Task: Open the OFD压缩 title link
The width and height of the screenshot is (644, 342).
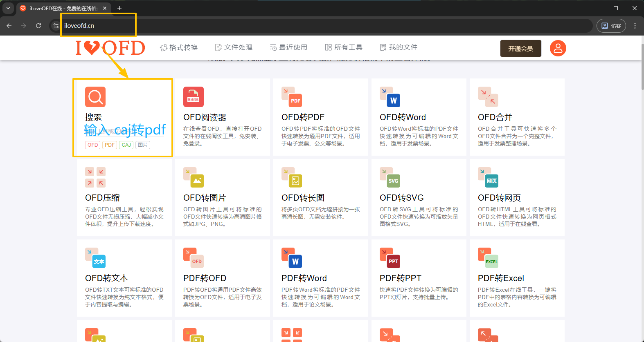Action: tap(102, 198)
